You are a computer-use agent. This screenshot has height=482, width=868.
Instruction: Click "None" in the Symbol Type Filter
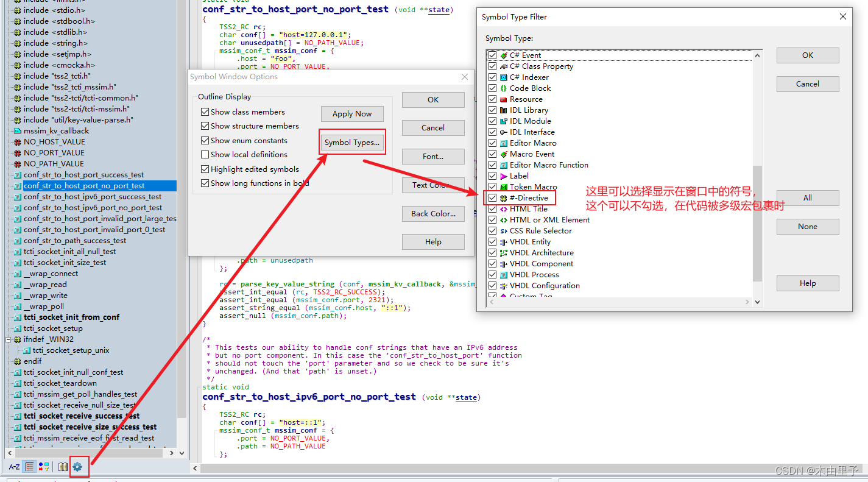coord(807,226)
